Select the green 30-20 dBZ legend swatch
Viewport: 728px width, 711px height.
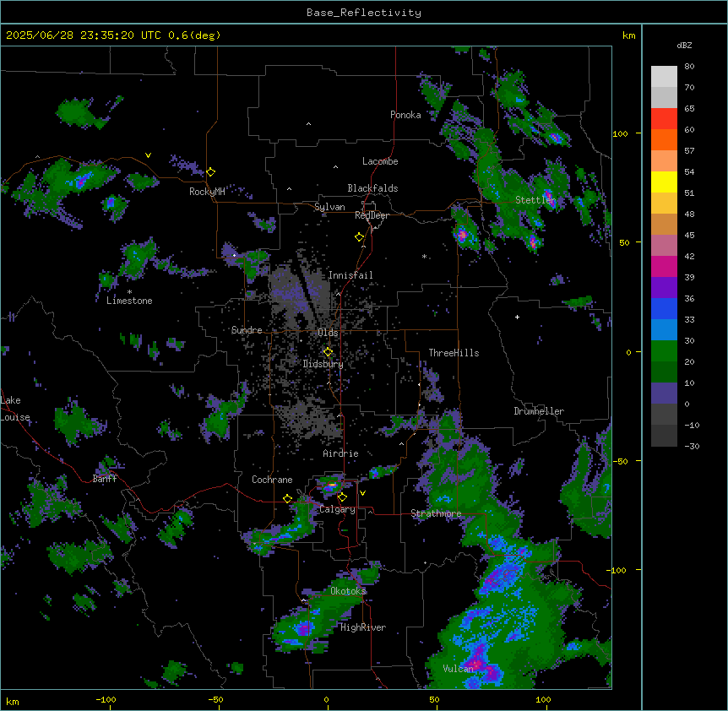[x=664, y=351]
